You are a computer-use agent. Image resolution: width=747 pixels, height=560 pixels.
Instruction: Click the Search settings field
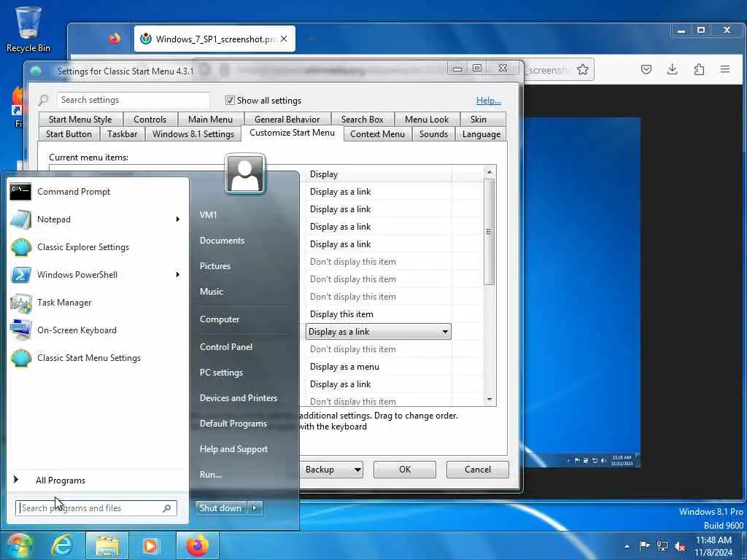(133, 100)
